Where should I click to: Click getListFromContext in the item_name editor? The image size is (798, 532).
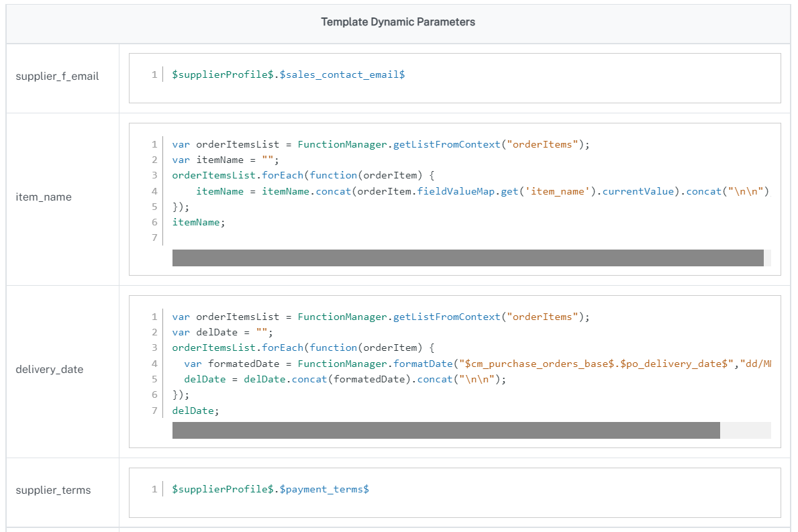pos(446,145)
